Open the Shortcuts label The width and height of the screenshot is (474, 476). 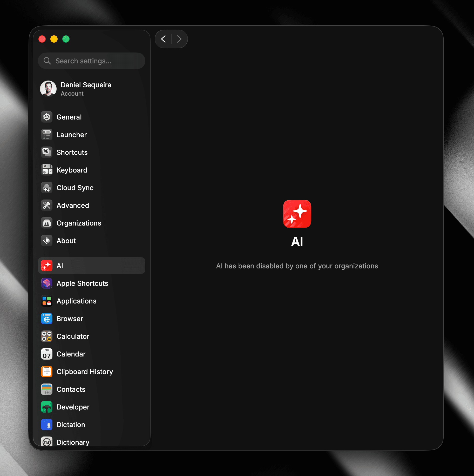click(x=72, y=153)
